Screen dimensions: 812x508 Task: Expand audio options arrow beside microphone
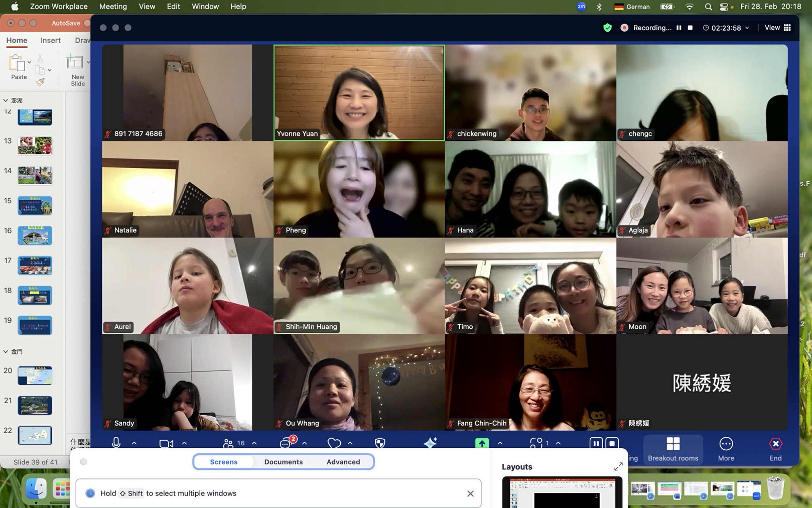tap(134, 443)
